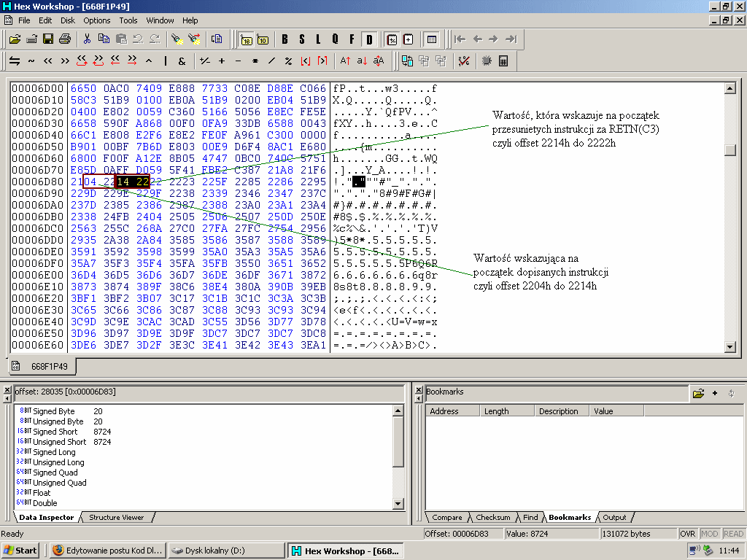Open the calculator tool icon
The image size is (747, 560).
[x=503, y=61]
